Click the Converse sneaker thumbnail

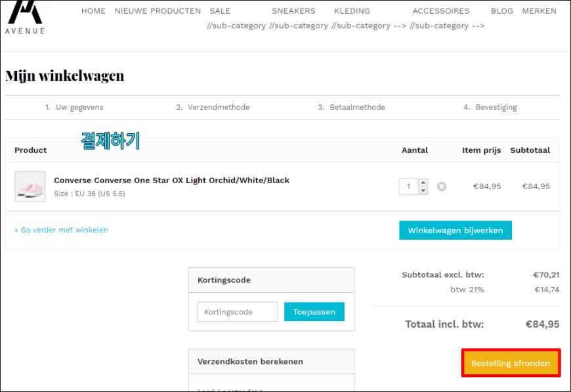pyautogui.click(x=30, y=186)
